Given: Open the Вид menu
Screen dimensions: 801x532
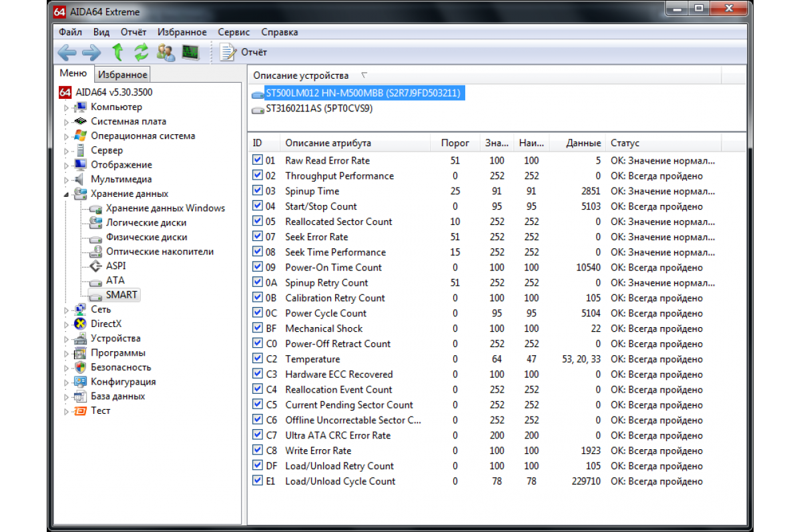Looking at the screenshot, I should (101, 32).
